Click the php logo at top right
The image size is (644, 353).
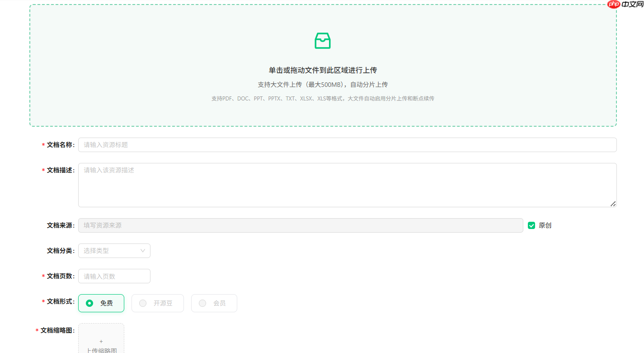point(613,5)
